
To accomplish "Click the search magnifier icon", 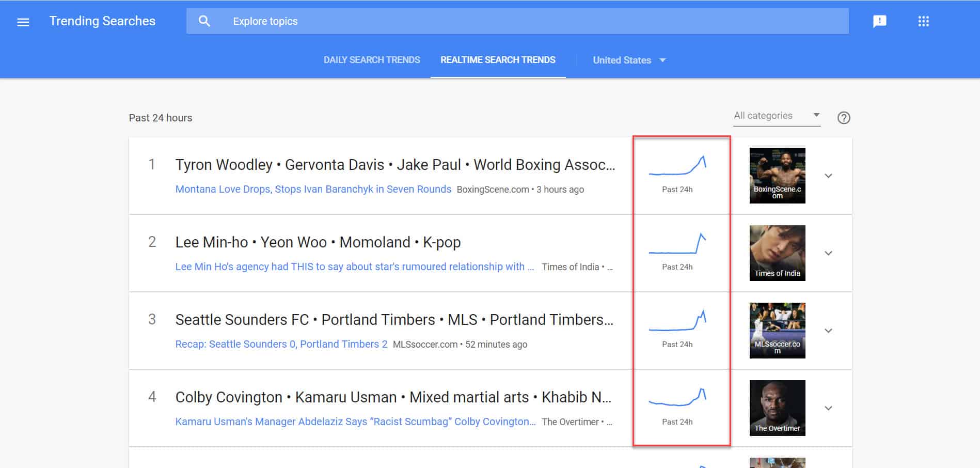I will click(x=204, y=21).
